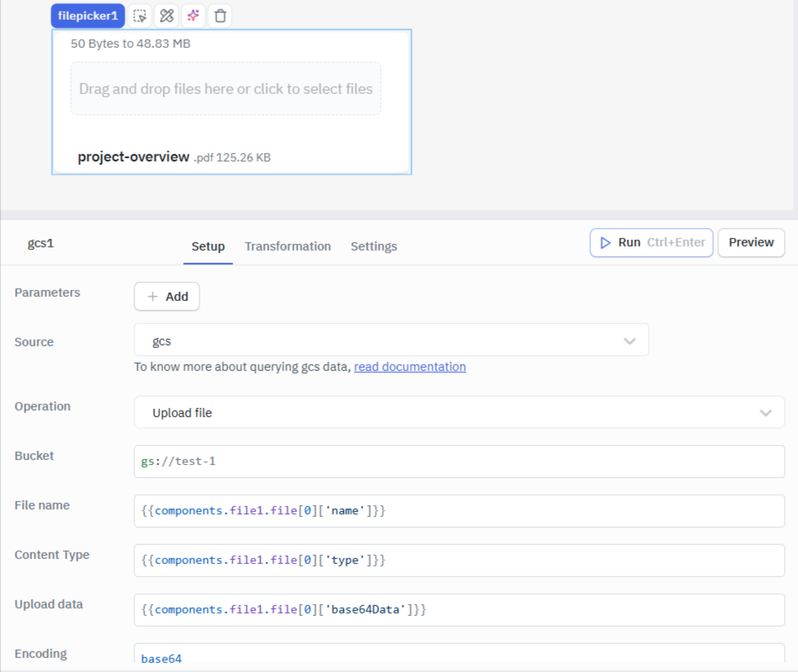The image size is (798, 672).
Task: Select the Bucket field showing gs://test-1
Action: 458,461
